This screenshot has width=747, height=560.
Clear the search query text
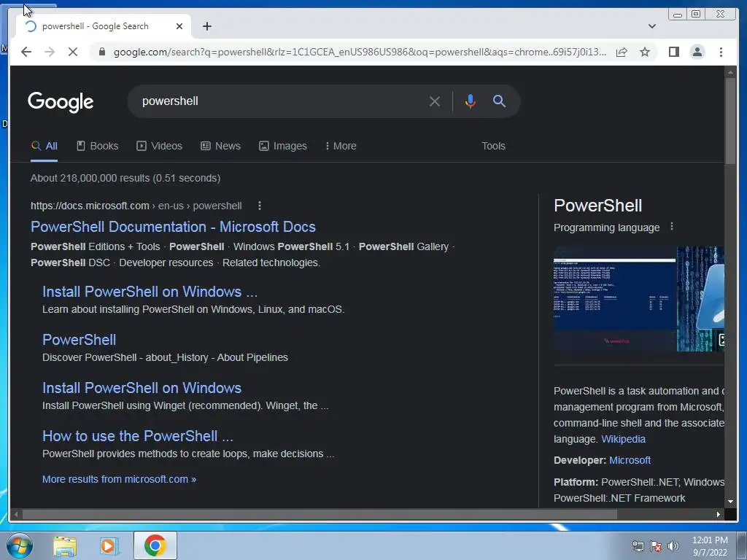(435, 101)
